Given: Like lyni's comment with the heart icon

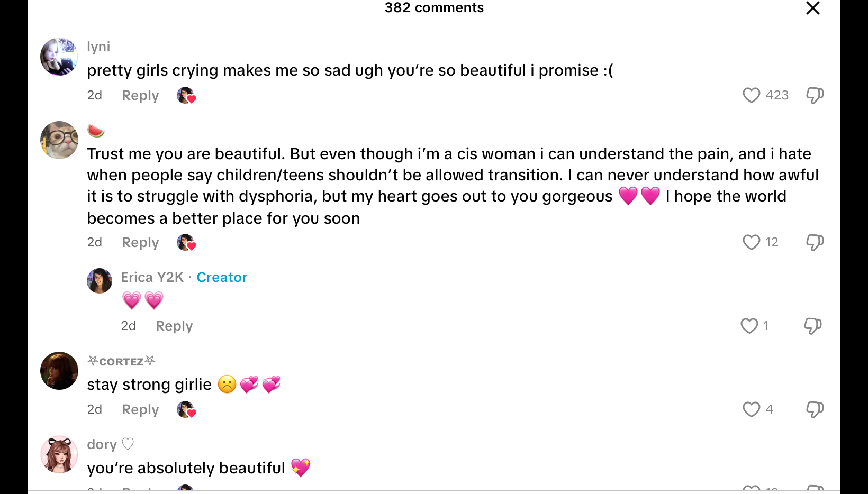Looking at the screenshot, I should click(x=751, y=95).
